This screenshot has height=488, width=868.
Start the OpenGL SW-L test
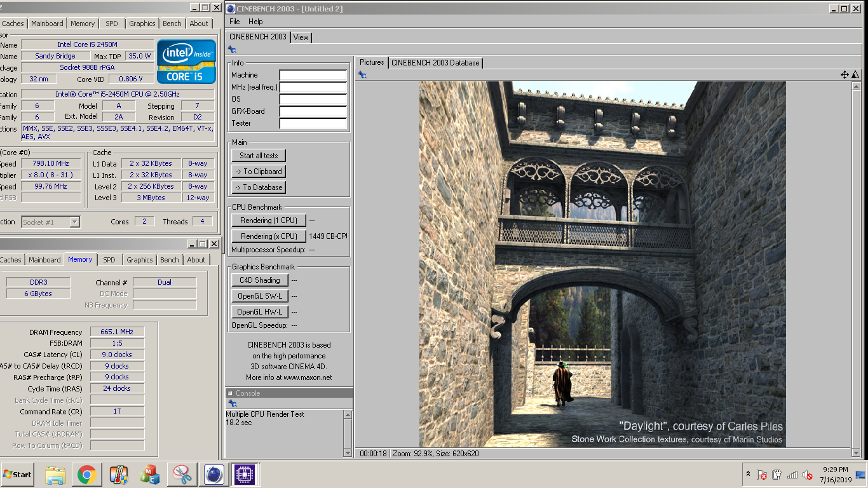[x=260, y=296]
